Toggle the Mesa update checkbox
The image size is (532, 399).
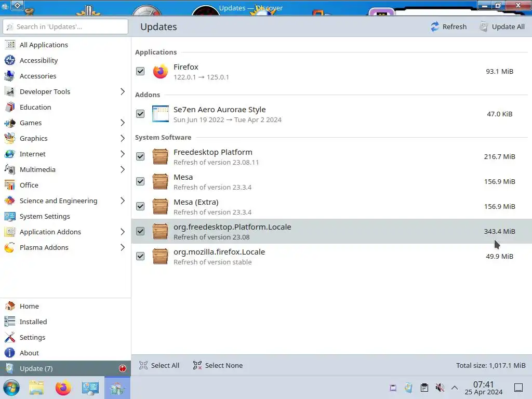(x=140, y=181)
